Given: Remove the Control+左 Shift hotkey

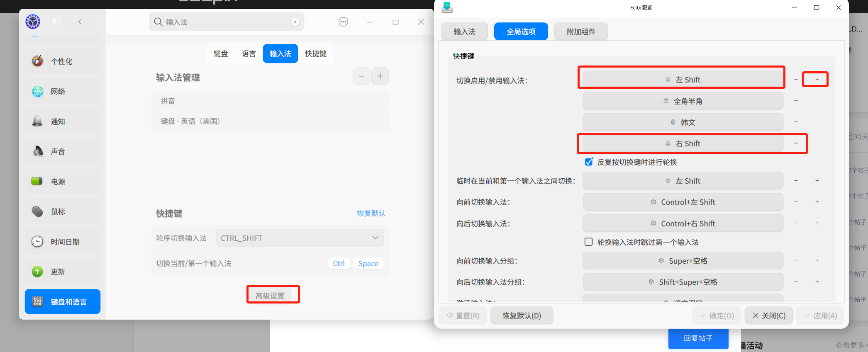Looking at the screenshot, I should click(796, 202).
